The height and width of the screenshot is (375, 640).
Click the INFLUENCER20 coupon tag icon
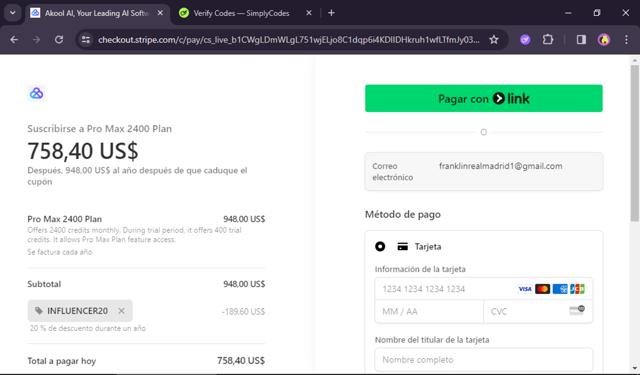tap(39, 311)
